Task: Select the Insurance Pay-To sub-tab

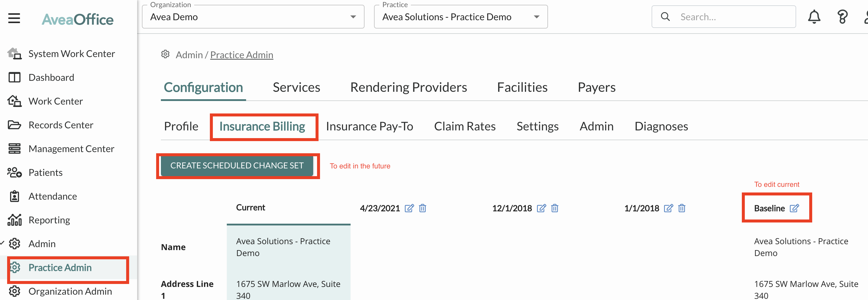Action: tap(369, 127)
